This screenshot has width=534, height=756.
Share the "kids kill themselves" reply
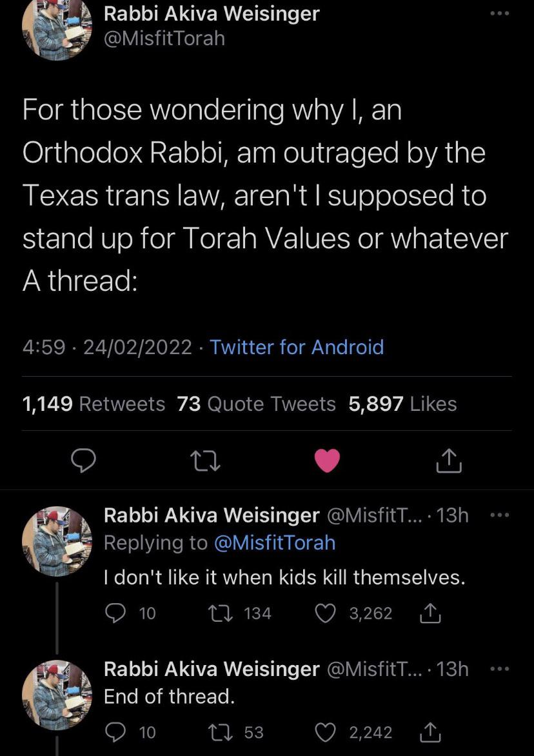(x=429, y=613)
